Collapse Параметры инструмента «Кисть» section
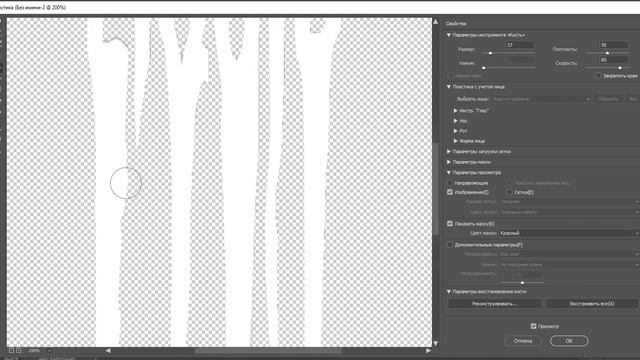640x360 pixels. (449, 36)
